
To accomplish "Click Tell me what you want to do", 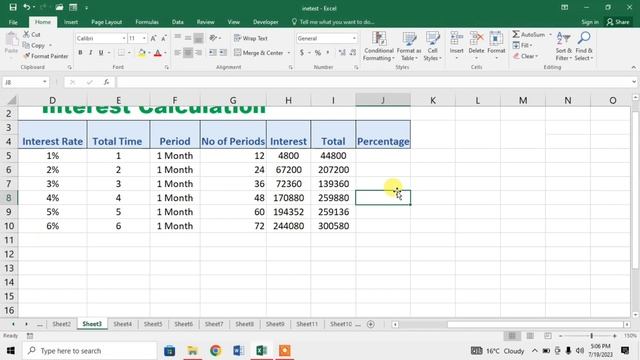I will coord(333,22).
